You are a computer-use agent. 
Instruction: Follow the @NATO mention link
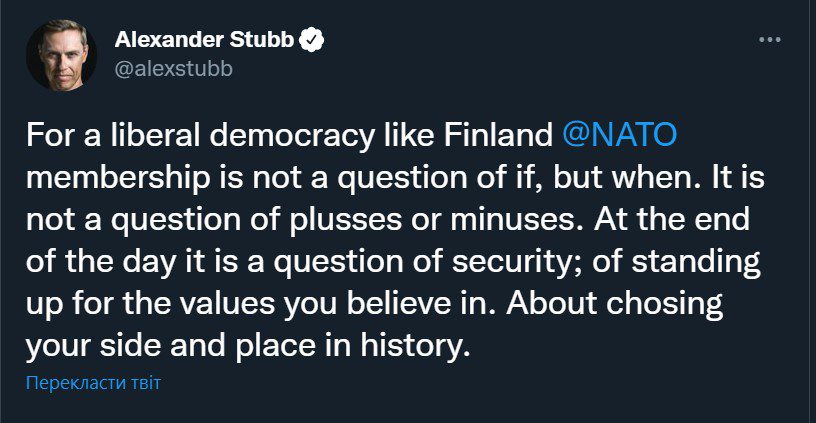(x=619, y=135)
